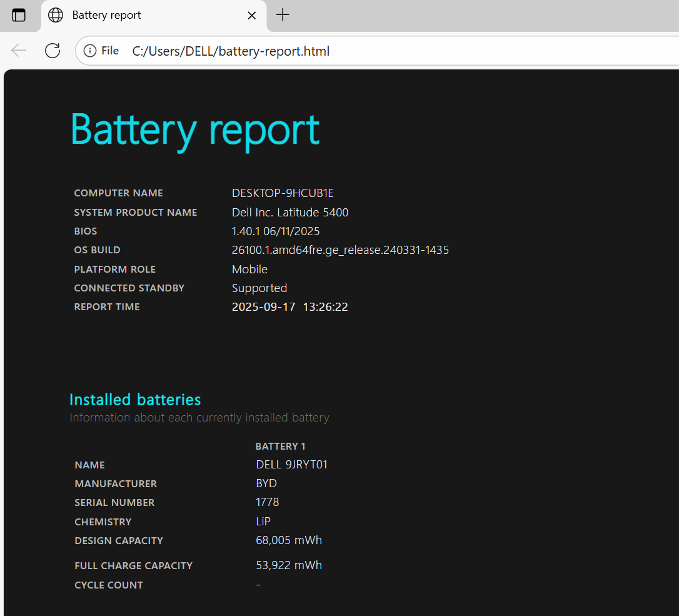This screenshot has width=679, height=616.
Task: Close the Battery report tab
Action: (252, 15)
